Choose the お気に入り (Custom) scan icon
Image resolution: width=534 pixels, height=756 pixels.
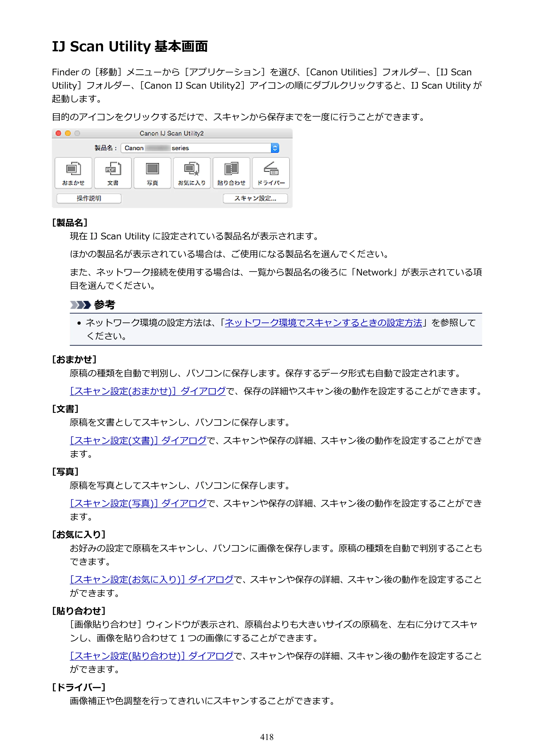[x=192, y=173]
